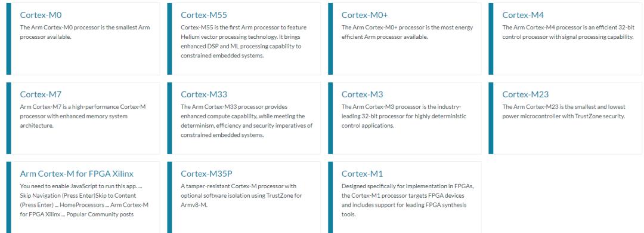Image resolution: width=644 pixels, height=233 pixels.
Task: Open the Cortex-M3 heading link
Action: pyautogui.click(x=363, y=94)
